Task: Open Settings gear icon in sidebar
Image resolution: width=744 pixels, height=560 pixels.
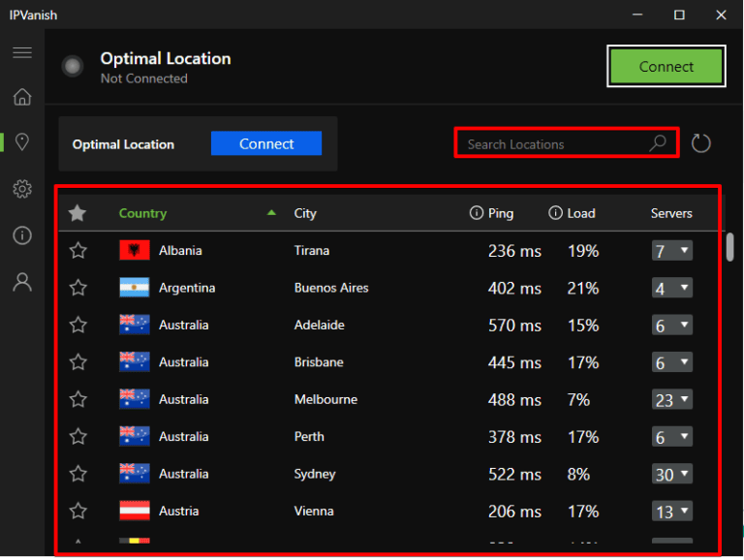Action: pyautogui.click(x=21, y=189)
